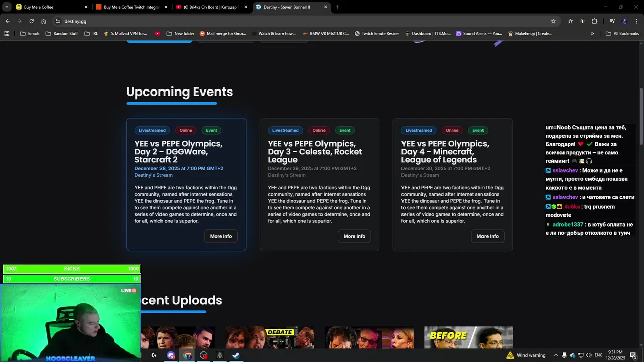
Task: Click Livestreamed tag on Day 2 card
Action: point(152,130)
